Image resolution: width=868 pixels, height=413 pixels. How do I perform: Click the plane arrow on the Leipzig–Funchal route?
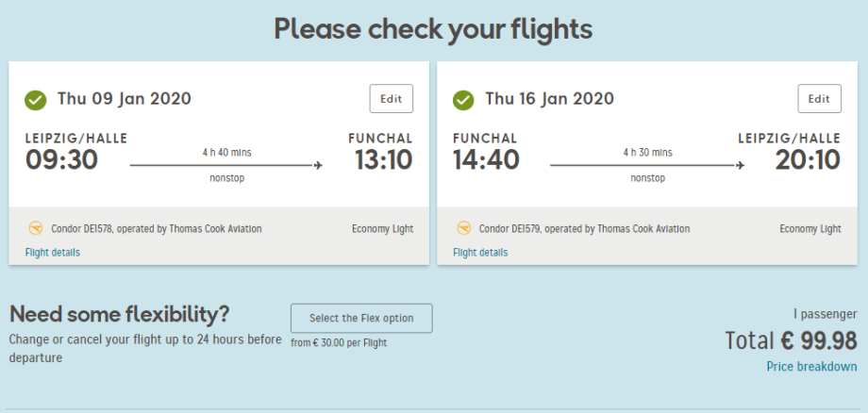tap(317, 166)
